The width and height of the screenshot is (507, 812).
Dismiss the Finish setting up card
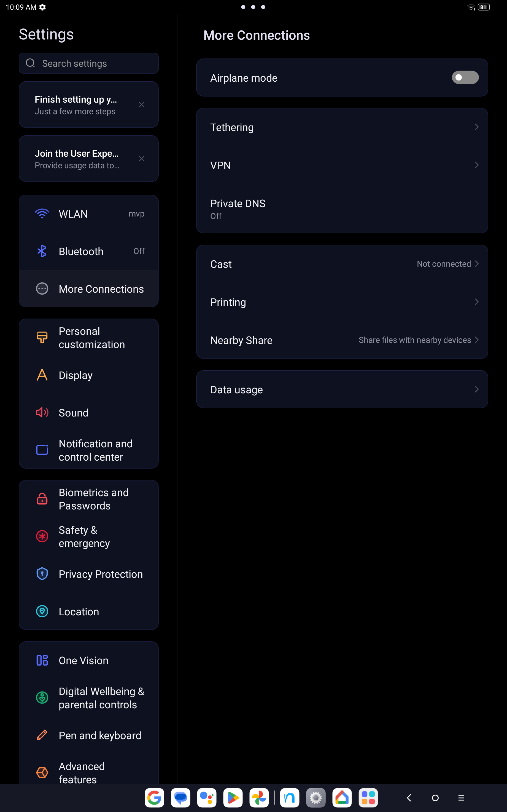coord(142,105)
